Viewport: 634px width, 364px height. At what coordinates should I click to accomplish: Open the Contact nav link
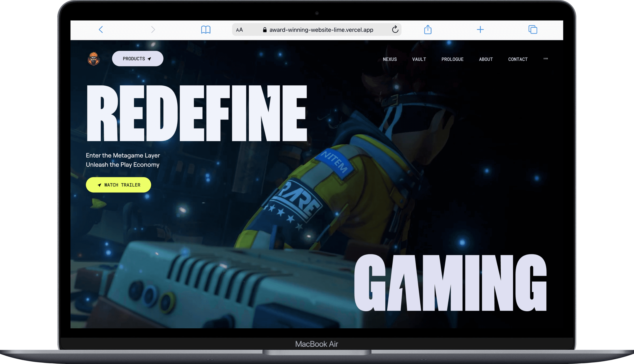coord(518,59)
